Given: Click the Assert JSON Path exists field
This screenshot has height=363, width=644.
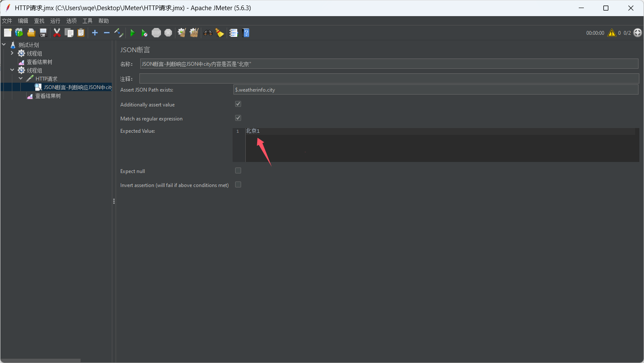Looking at the screenshot, I should coord(436,89).
